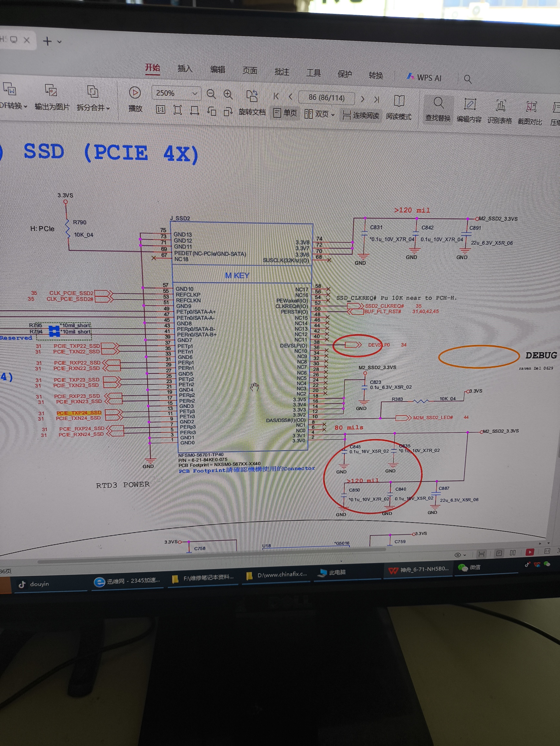Click status bar fit-width icon

click(481, 554)
